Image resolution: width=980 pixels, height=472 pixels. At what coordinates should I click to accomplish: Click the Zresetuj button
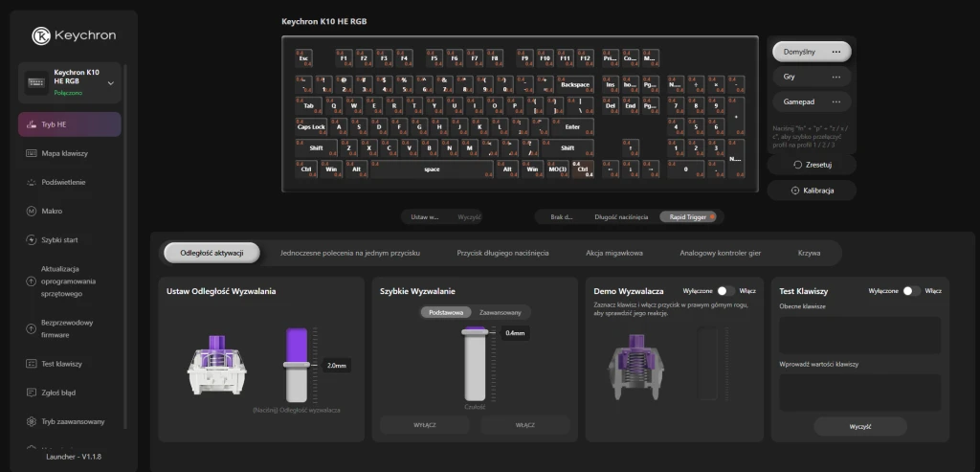(812, 165)
